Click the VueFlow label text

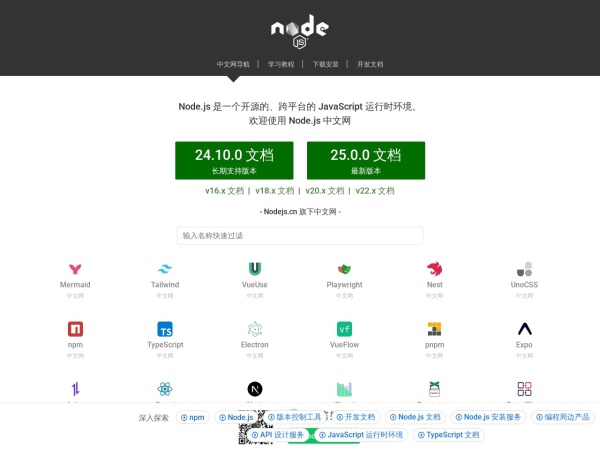coord(344,345)
